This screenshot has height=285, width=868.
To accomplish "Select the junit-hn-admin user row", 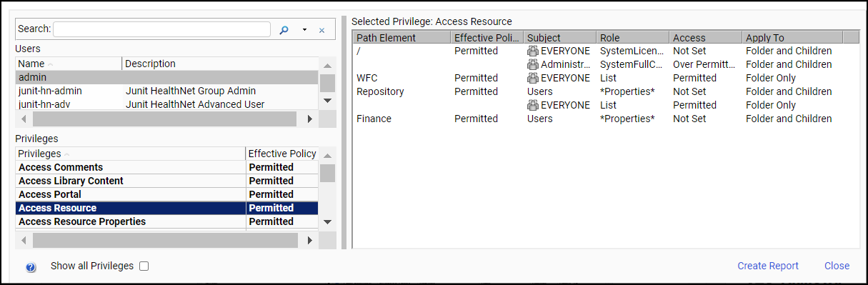I will point(166,91).
